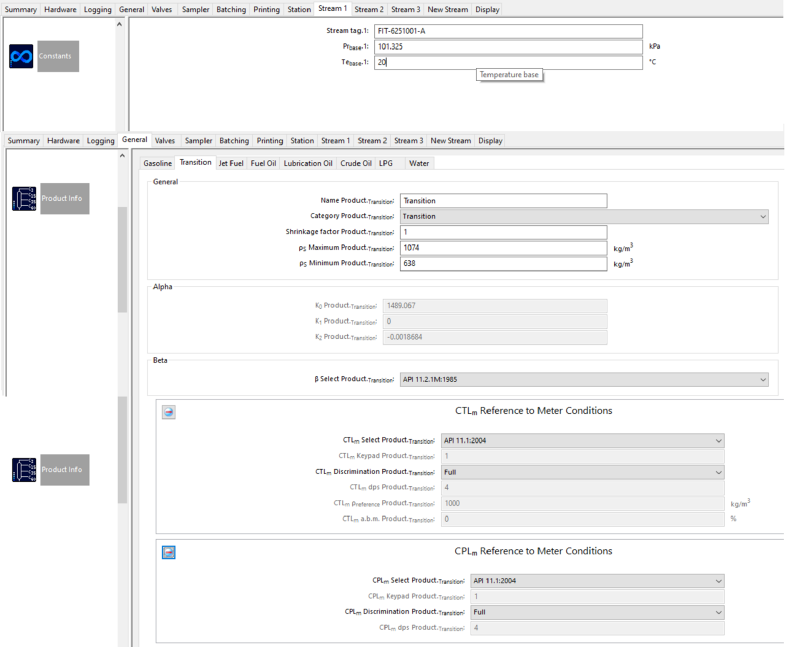
Task: Switch to Gasoline product tab
Action: (x=157, y=163)
